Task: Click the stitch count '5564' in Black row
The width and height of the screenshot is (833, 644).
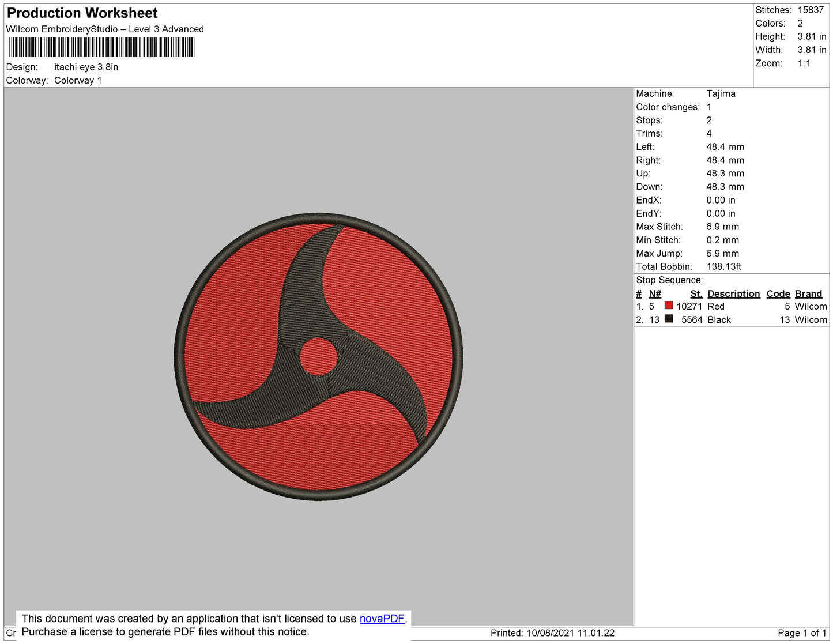Action: (692, 320)
